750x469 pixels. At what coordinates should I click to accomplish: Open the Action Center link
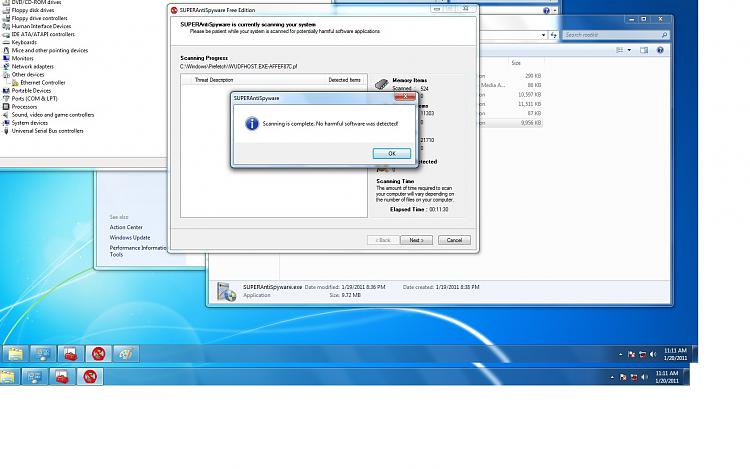coord(126,228)
